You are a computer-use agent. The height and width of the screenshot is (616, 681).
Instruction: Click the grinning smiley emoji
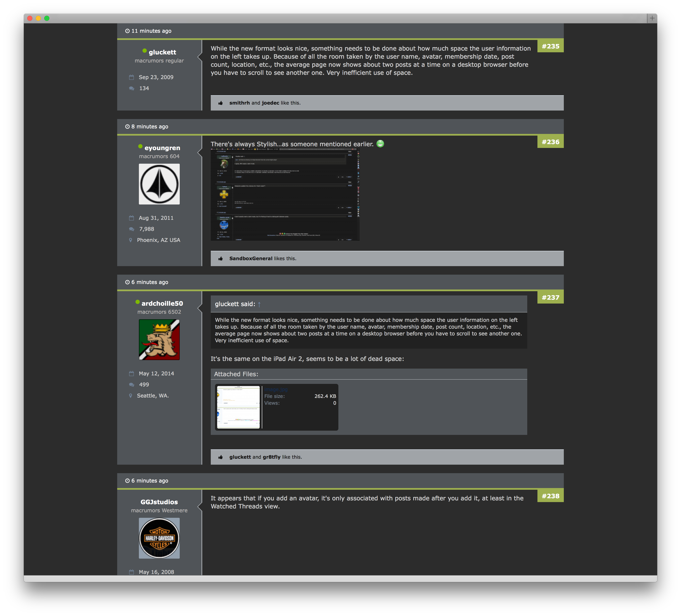click(380, 144)
